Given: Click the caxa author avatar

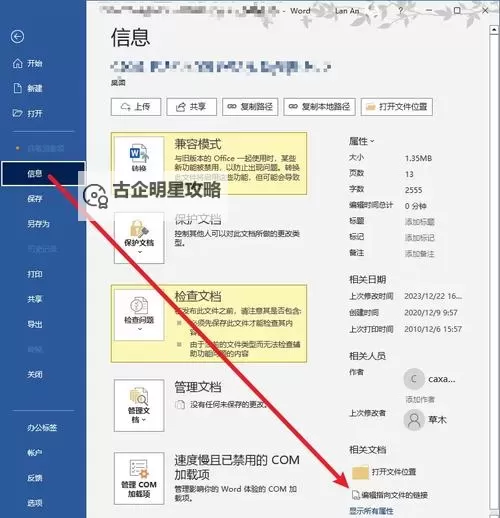Looking at the screenshot, I should click(414, 379).
